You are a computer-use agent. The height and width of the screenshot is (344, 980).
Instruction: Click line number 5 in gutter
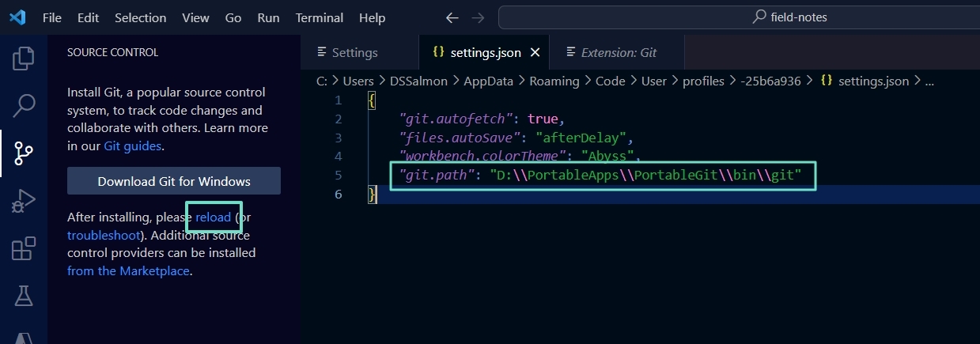click(x=339, y=175)
